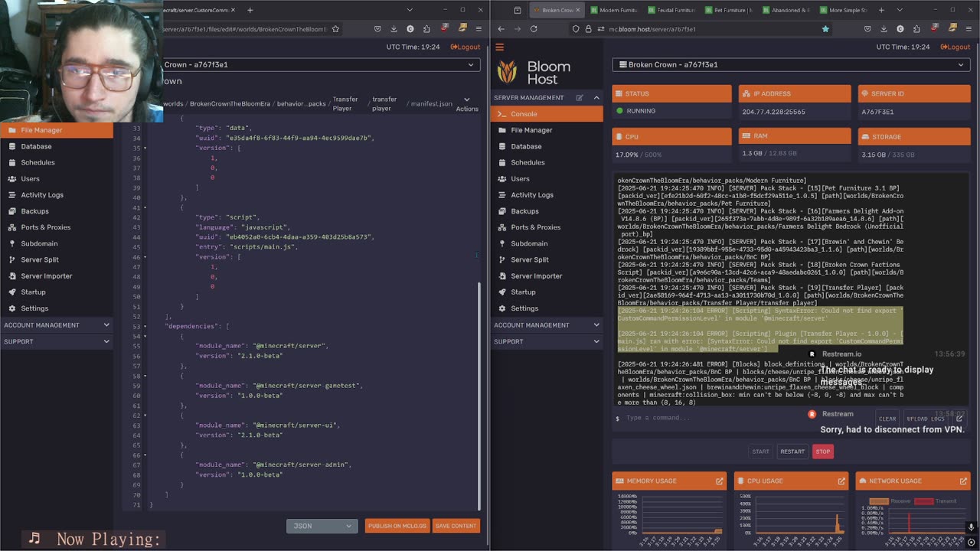
Task: Open a new tab in the right browser
Action: [x=881, y=10]
